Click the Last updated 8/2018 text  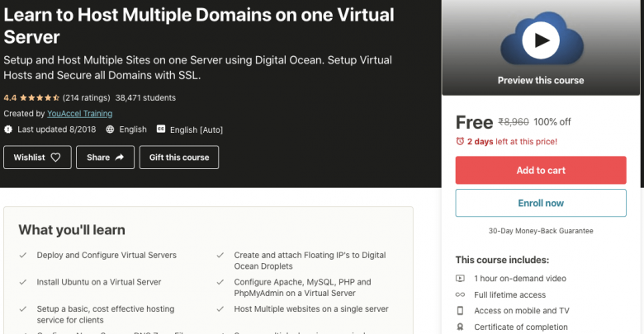[x=57, y=129]
